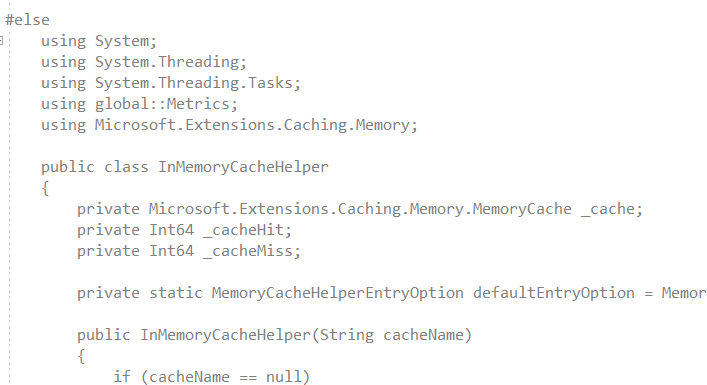Screen dimensions: 707x385
Task: Click InMemoryCacheHelper constructor name
Action: coord(225,335)
